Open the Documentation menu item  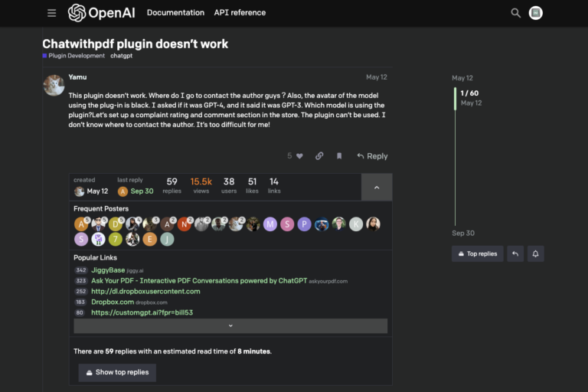coord(175,13)
